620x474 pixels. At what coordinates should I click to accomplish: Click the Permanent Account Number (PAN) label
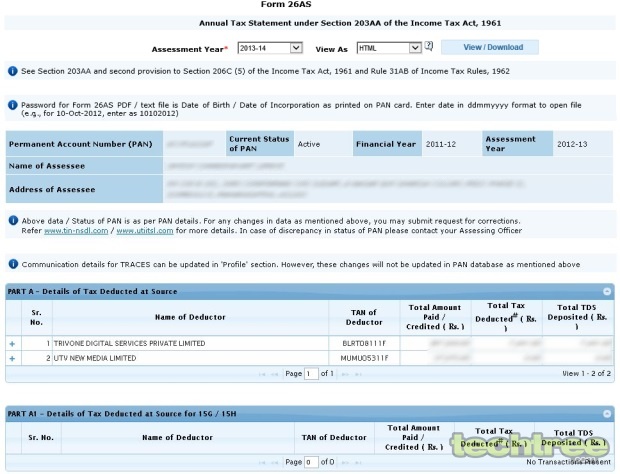point(81,144)
